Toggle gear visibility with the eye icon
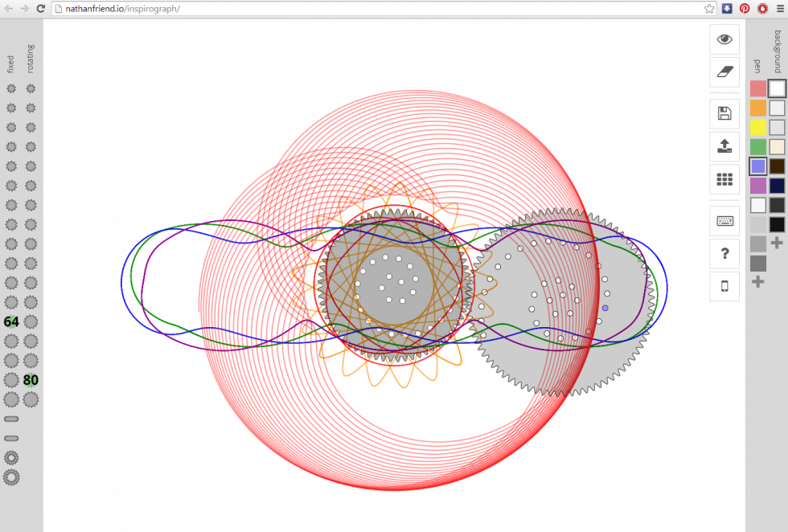This screenshot has width=788, height=532. pyautogui.click(x=724, y=39)
